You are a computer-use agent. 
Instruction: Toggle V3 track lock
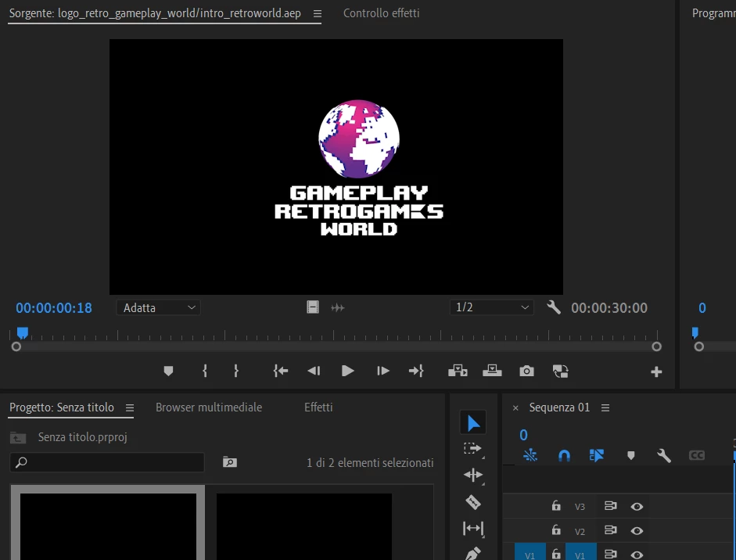coord(556,505)
